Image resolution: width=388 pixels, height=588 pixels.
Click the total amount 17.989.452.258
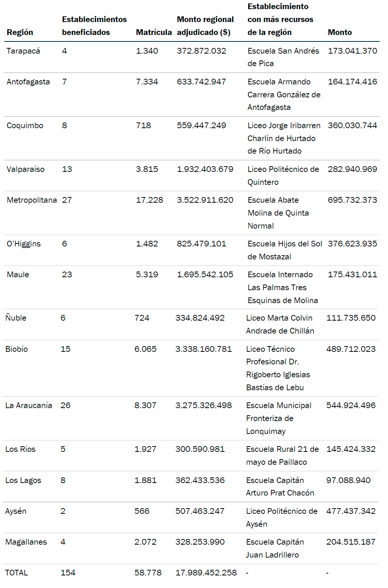click(x=206, y=573)
